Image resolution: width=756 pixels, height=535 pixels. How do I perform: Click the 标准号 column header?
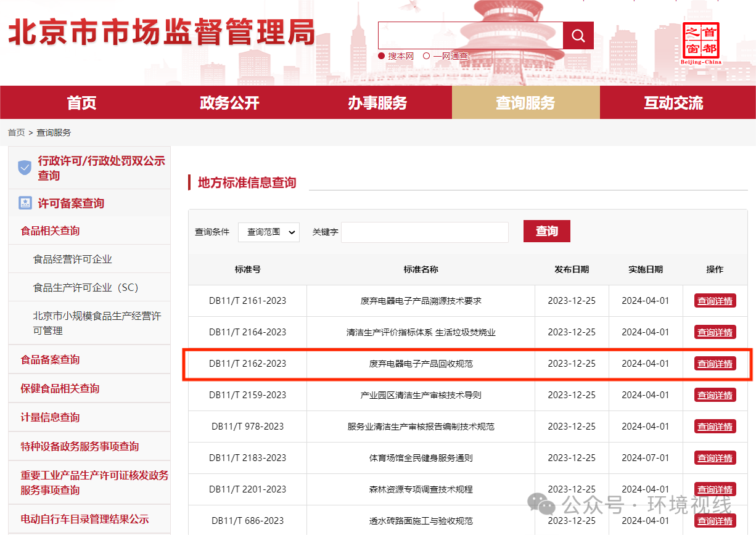(x=248, y=269)
